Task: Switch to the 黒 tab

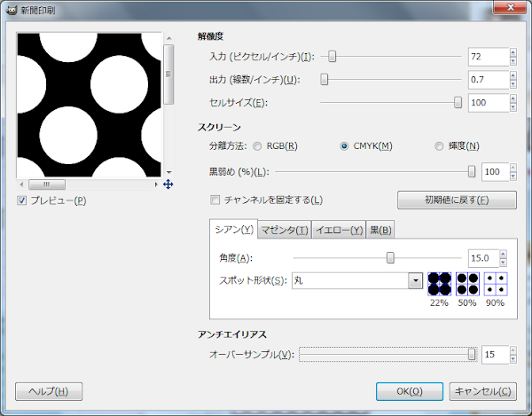Action: click(380, 231)
